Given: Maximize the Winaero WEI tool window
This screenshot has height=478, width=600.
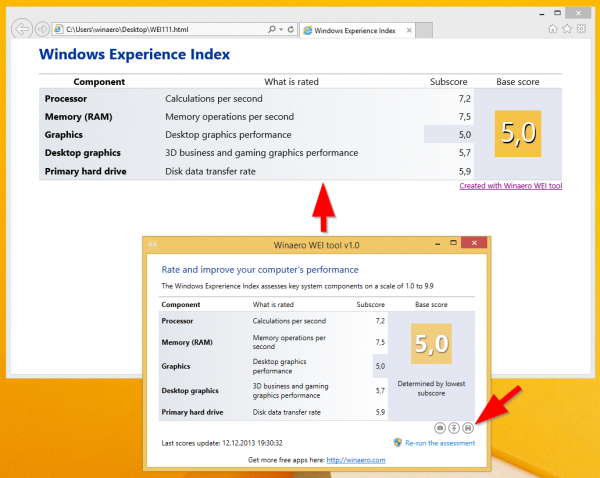Looking at the screenshot, I should click(453, 243).
